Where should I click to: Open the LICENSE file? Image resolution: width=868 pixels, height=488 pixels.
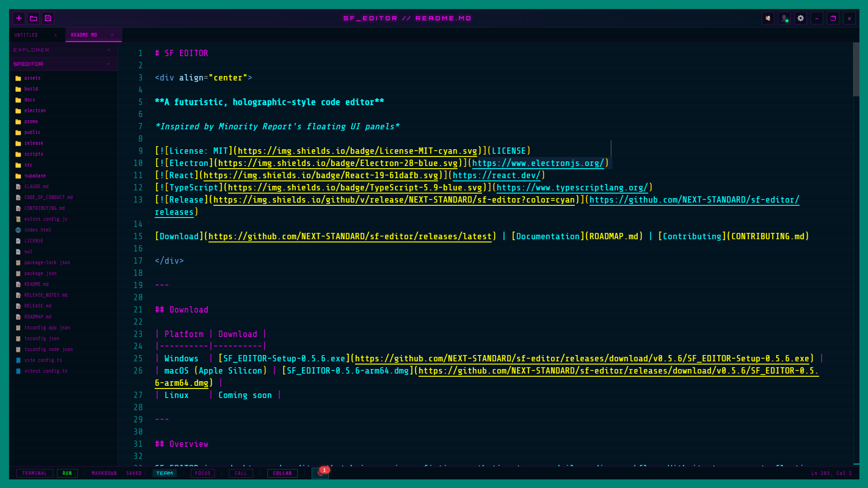[63, 241]
